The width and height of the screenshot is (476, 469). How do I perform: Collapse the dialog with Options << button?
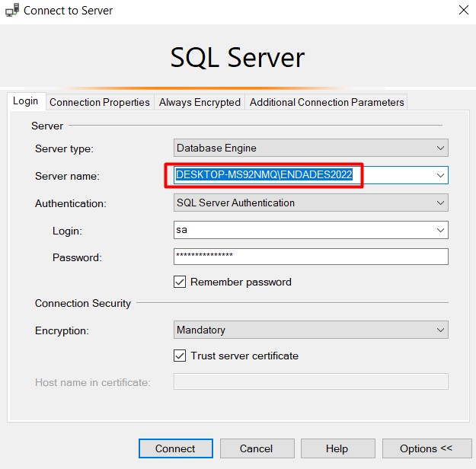pyautogui.click(x=426, y=448)
